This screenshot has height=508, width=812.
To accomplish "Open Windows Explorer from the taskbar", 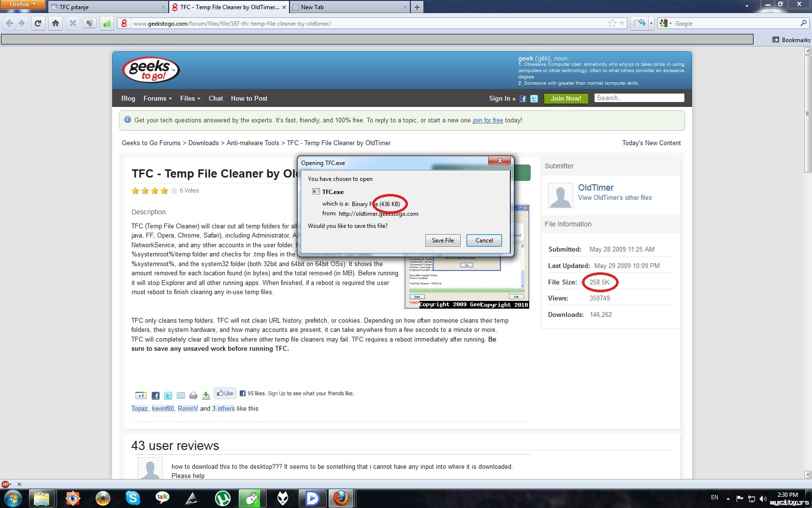I will pos(42,498).
